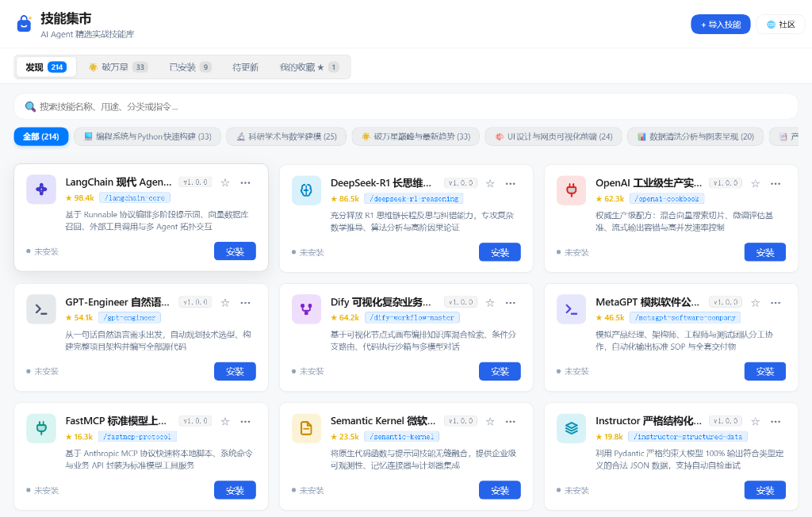Open the 社区 community button
This screenshot has width=812, height=517.
[x=780, y=25]
